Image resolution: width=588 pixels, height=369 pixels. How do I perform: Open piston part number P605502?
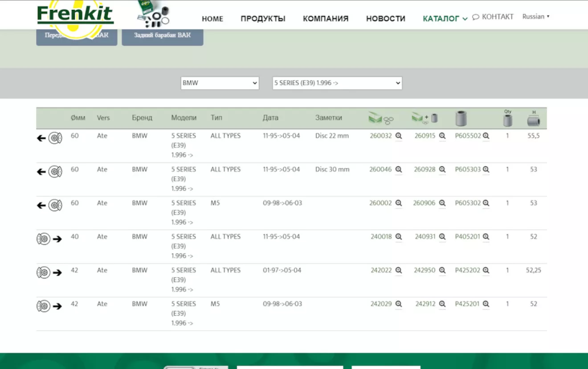coord(468,136)
